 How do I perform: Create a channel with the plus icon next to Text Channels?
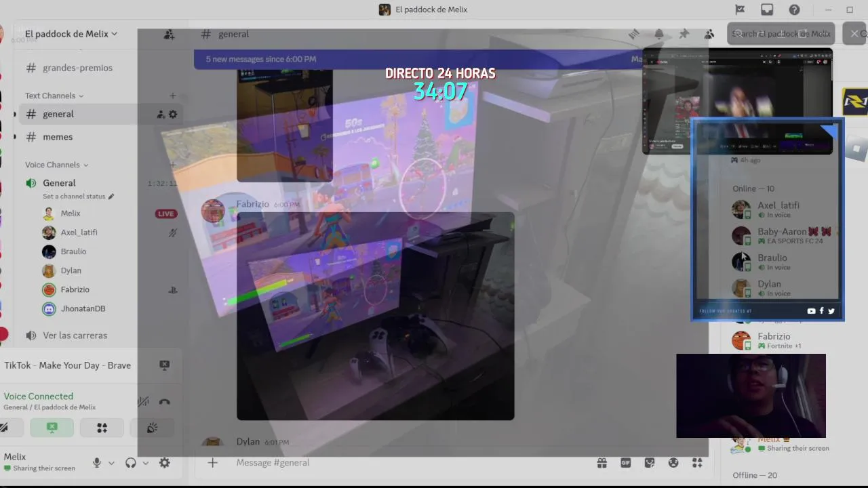click(172, 96)
